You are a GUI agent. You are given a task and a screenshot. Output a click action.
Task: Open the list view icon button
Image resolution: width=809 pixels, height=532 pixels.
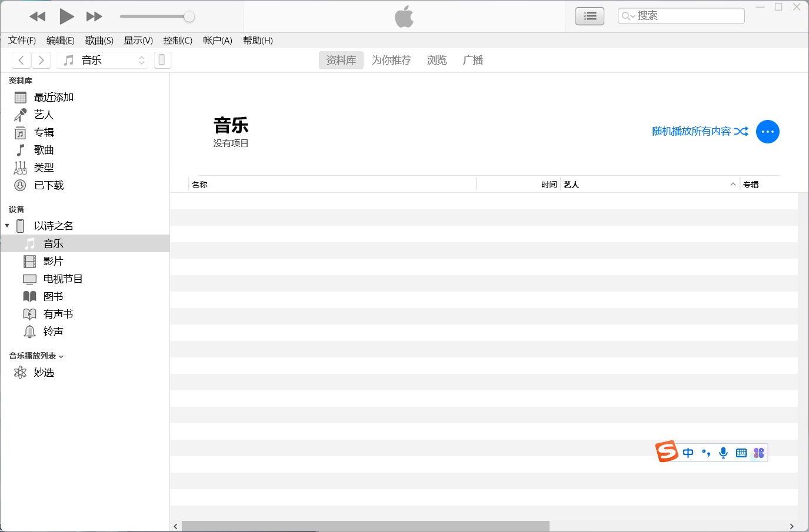tap(590, 16)
